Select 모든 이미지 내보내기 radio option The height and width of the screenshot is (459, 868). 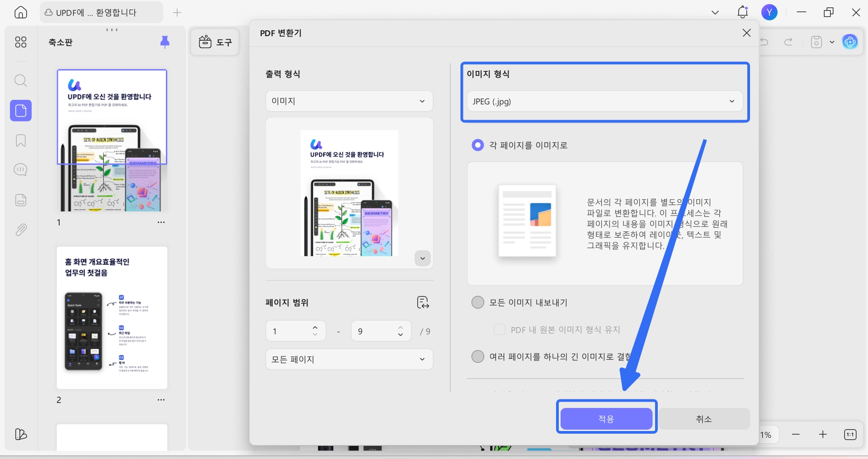tap(477, 302)
